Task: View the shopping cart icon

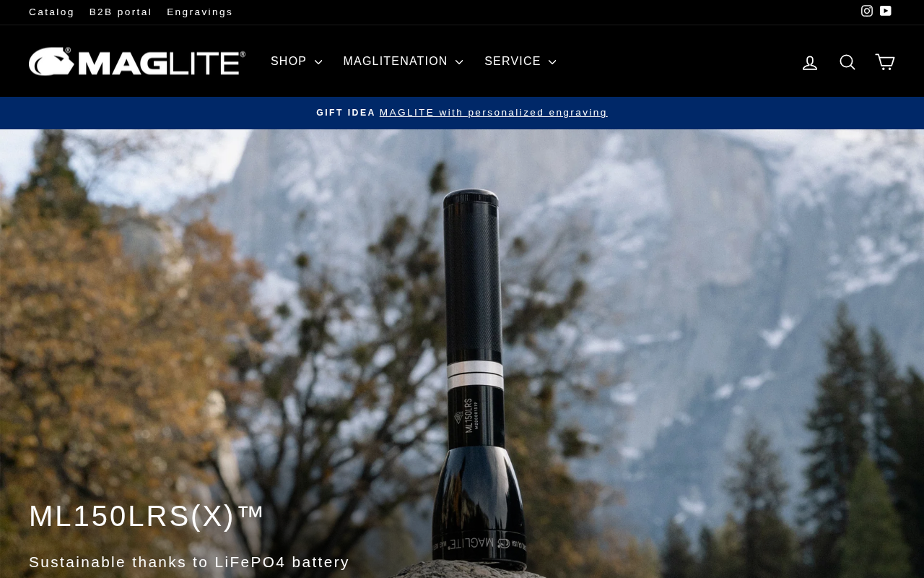Action: pos(885,62)
